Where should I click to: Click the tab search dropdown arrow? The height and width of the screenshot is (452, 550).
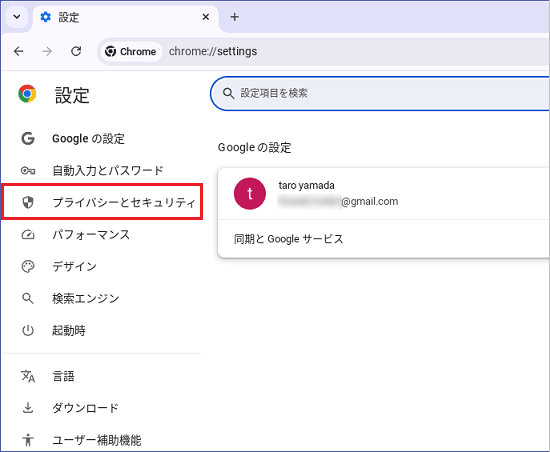[16, 17]
